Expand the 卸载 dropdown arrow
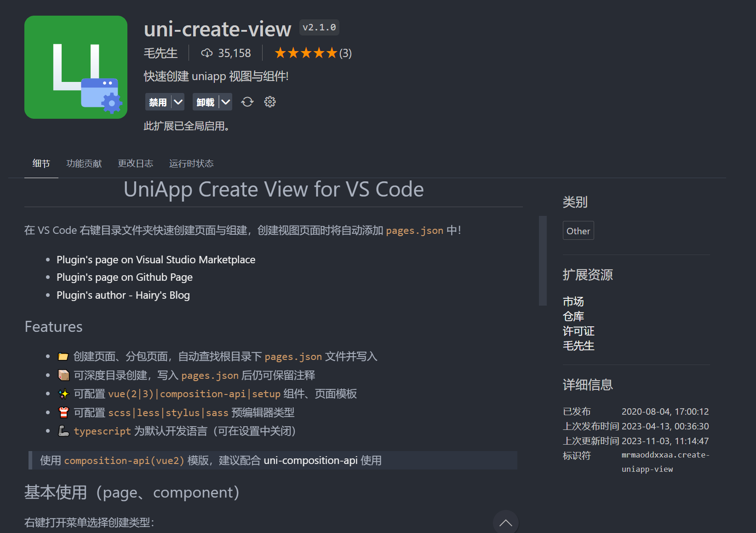 (x=226, y=102)
